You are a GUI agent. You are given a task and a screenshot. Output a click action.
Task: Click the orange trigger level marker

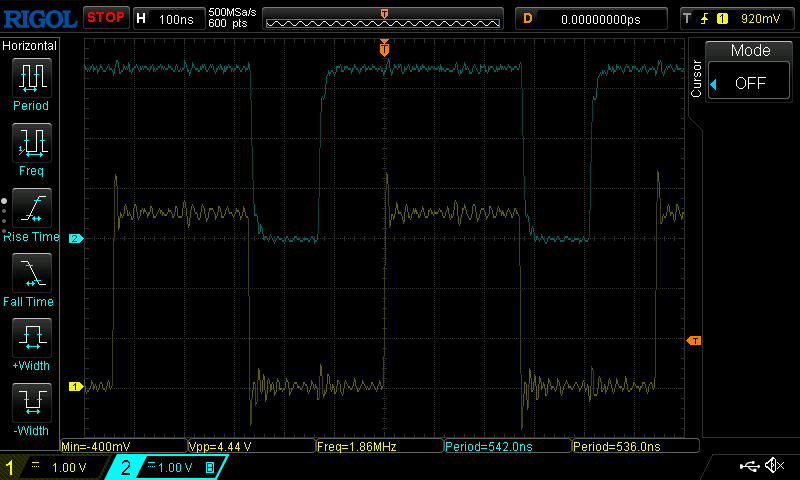pos(692,341)
